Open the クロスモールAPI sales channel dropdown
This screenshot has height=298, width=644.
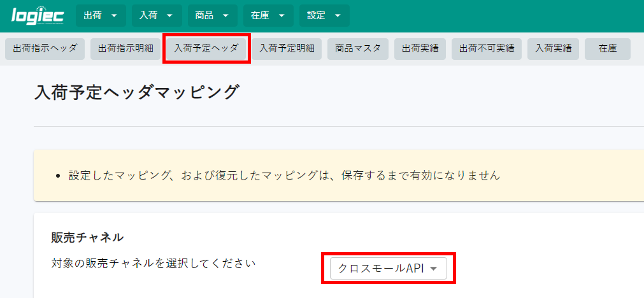click(388, 269)
